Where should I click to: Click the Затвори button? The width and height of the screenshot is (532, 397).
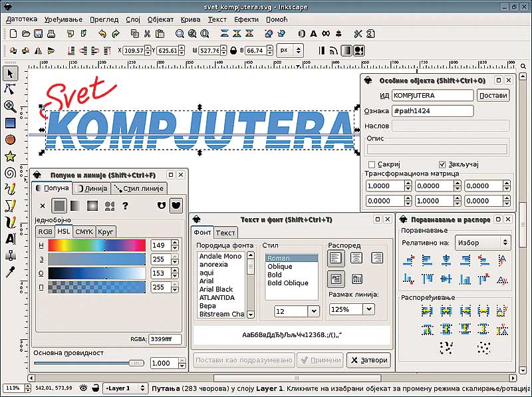(x=369, y=360)
